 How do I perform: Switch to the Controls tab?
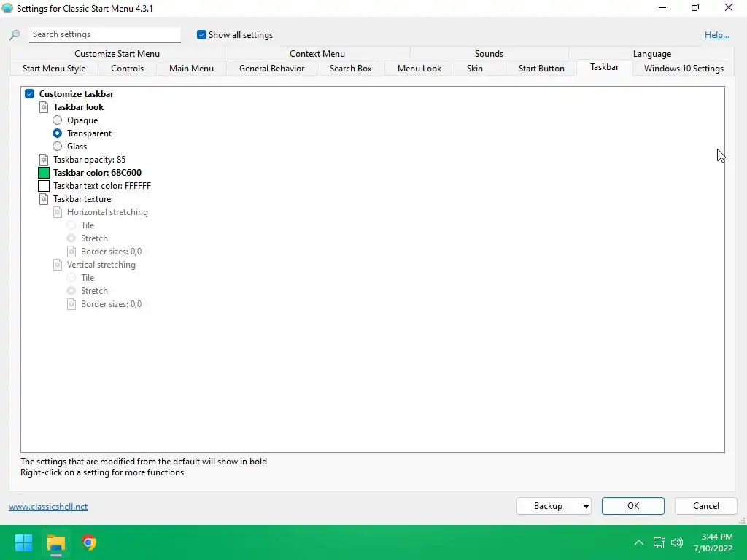[x=127, y=69]
